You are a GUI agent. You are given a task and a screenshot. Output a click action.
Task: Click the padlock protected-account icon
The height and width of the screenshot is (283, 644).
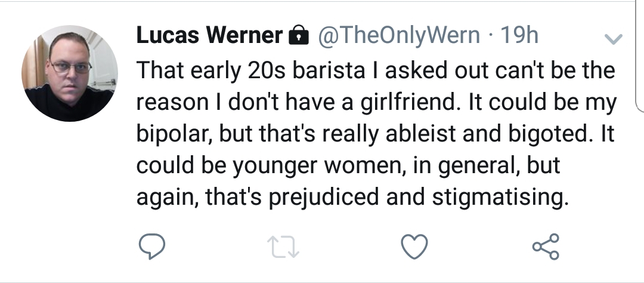tap(299, 35)
